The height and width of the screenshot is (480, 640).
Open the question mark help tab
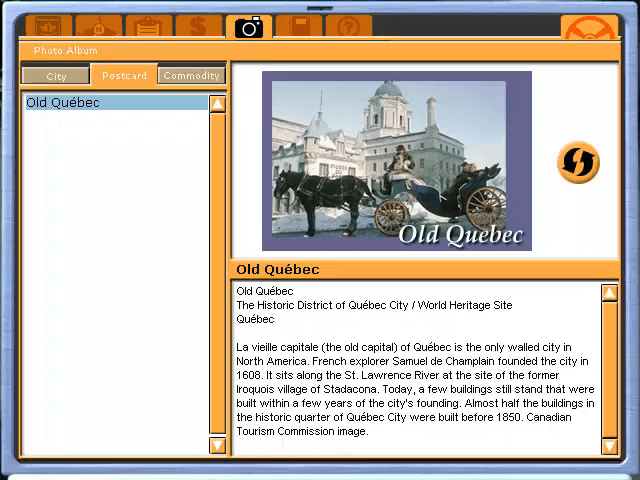click(x=349, y=27)
